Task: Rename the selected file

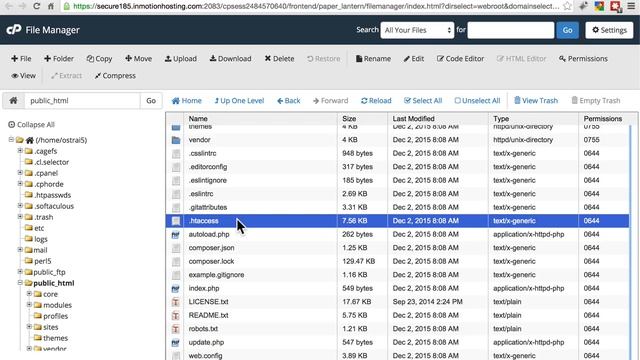Action: 373,59
